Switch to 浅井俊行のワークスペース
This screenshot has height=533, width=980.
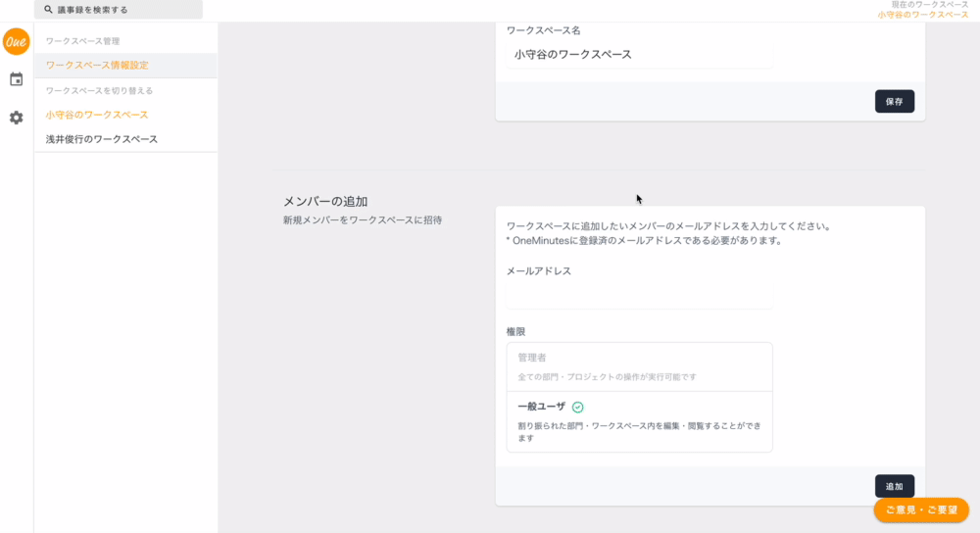102,139
